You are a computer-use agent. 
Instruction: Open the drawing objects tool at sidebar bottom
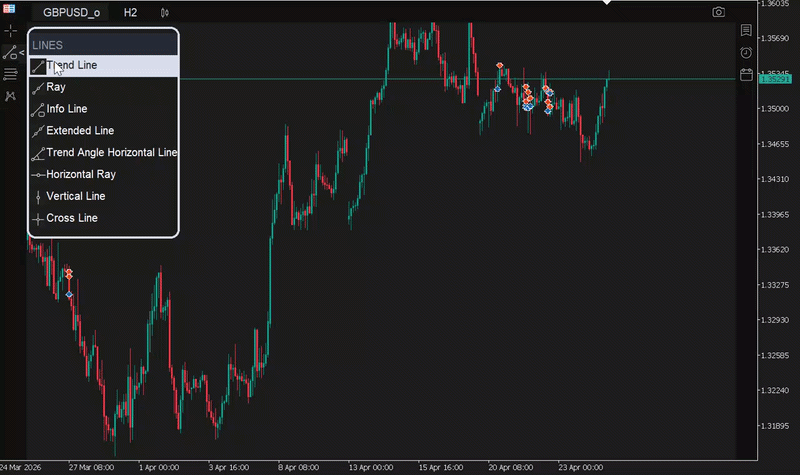coord(10,96)
